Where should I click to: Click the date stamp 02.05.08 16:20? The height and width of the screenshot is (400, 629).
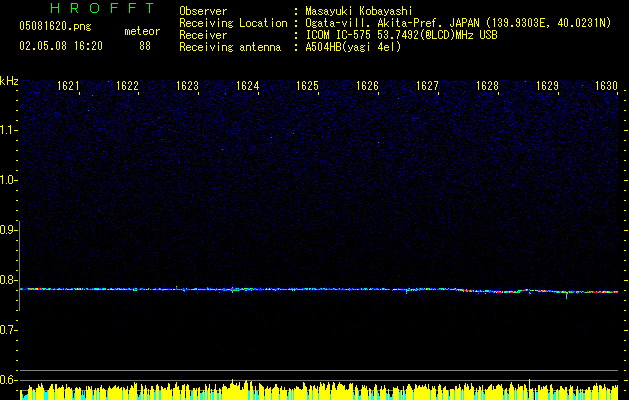click(61, 46)
